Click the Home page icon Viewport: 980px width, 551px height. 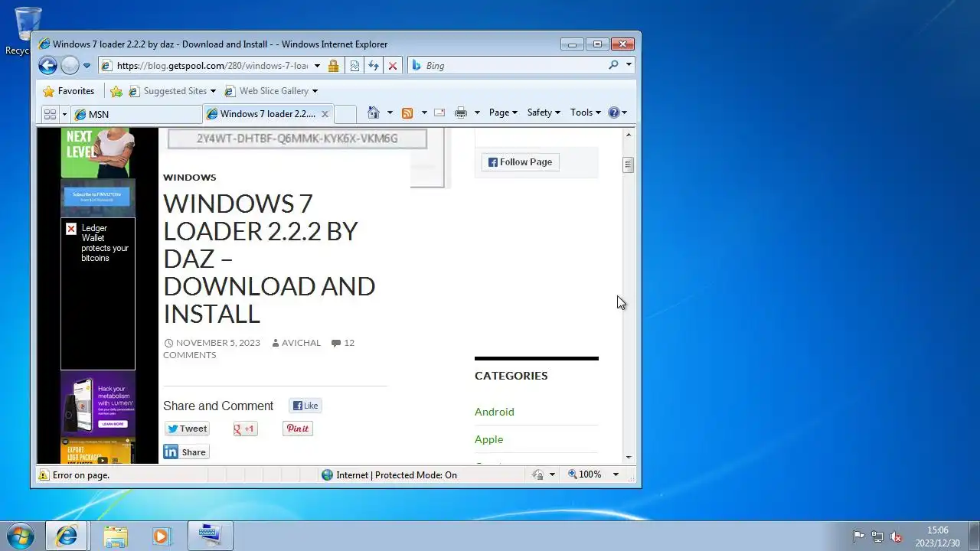[x=374, y=112]
